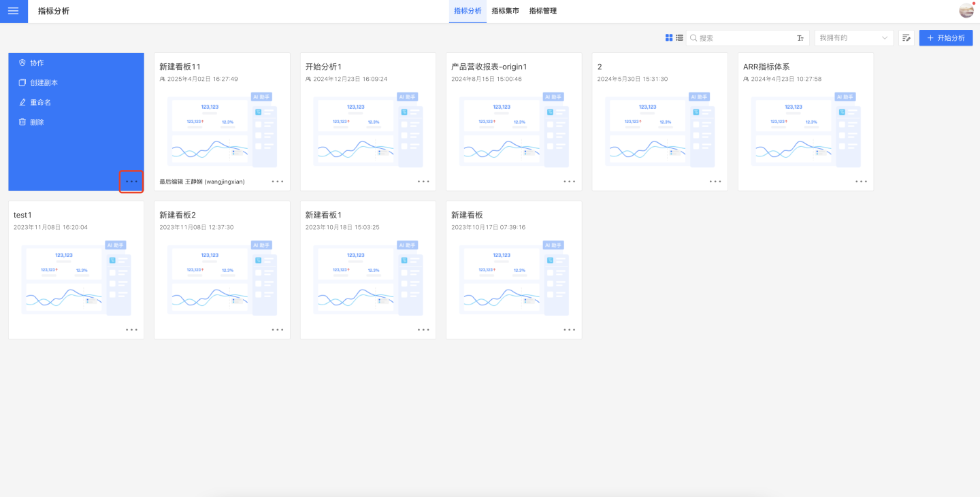Switch to list view layout

[x=679, y=38]
